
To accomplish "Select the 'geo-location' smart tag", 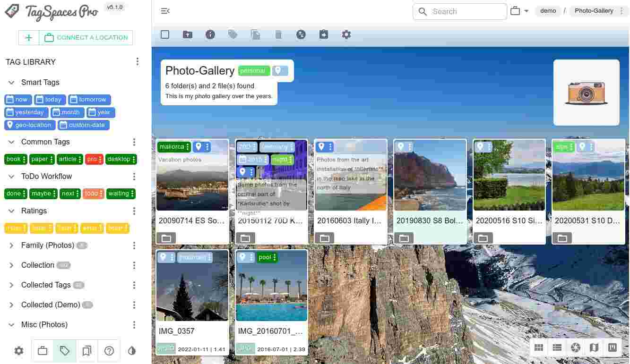I will coord(30,125).
